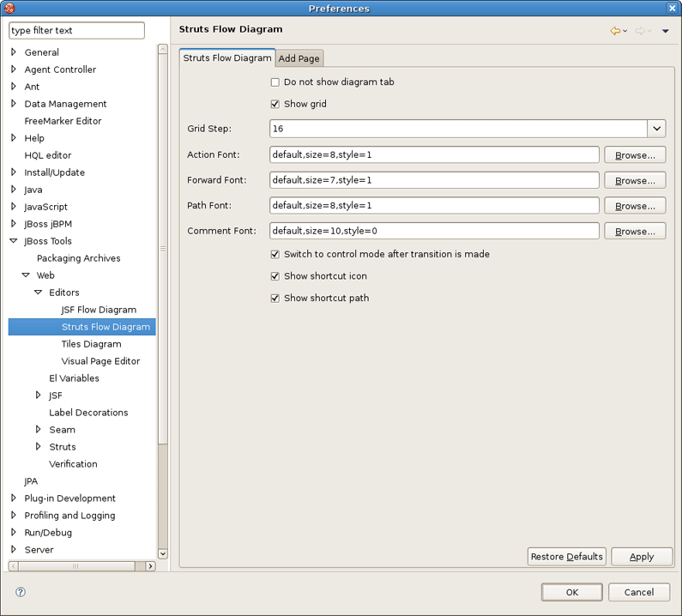Uncheck the Show grid checkbox
Screen dimensions: 682x616
pos(275,104)
